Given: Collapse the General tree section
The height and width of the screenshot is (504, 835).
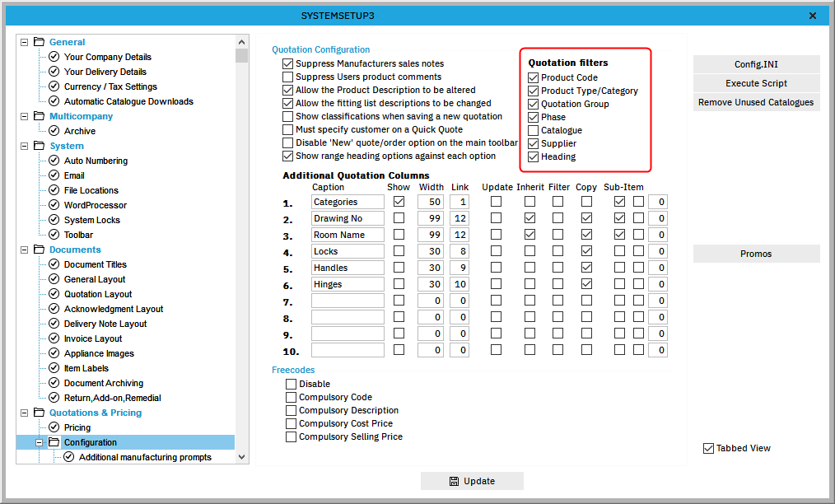Looking at the screenshot, I should tap(24, 42).
